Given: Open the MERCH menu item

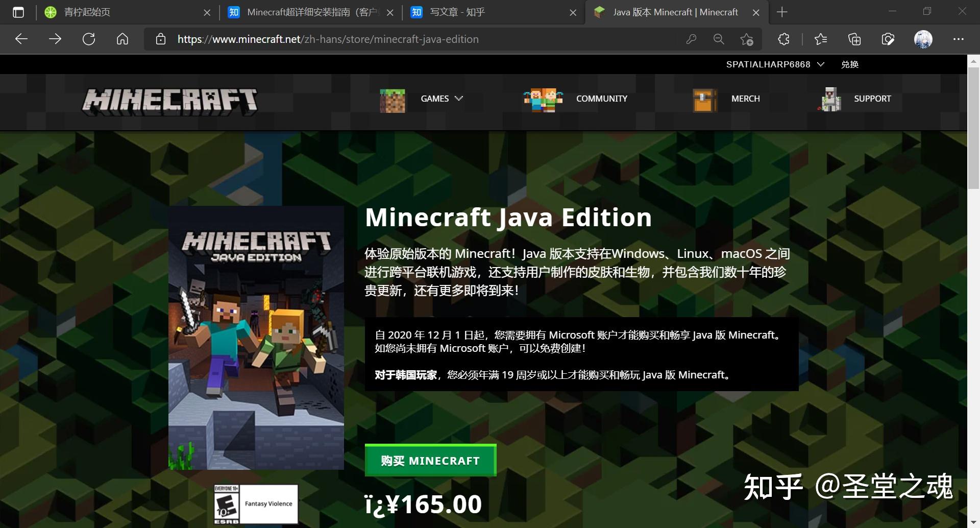Looking at the screenshot, I should 745,99.
